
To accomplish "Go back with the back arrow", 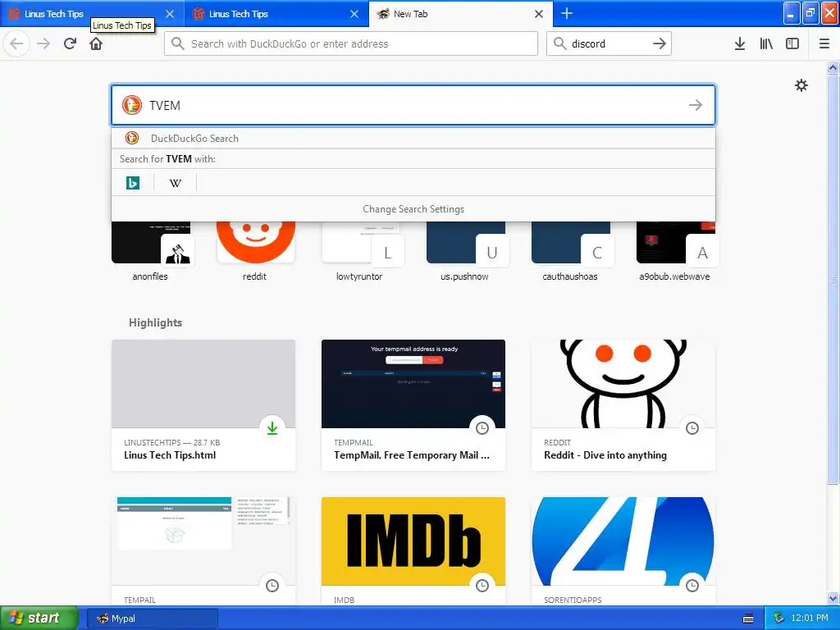I will pyautogui.click(x=16, y=43).
